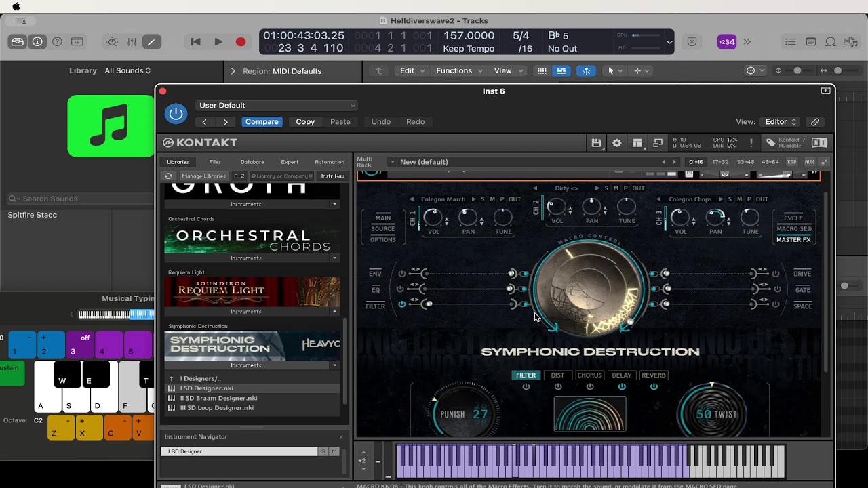Screen dimensions: 868x488
Task: Open the View Editor dropdown
Action: [781, 122]
